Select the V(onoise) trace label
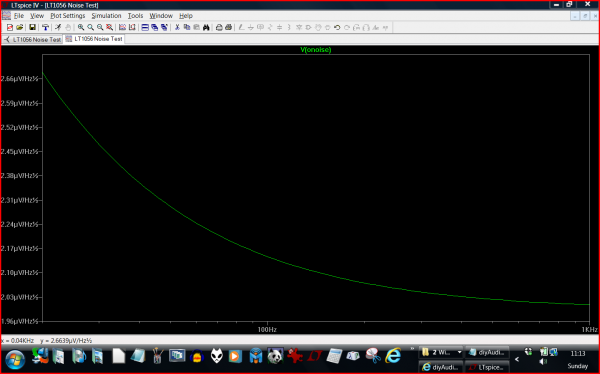 point(316,50)
